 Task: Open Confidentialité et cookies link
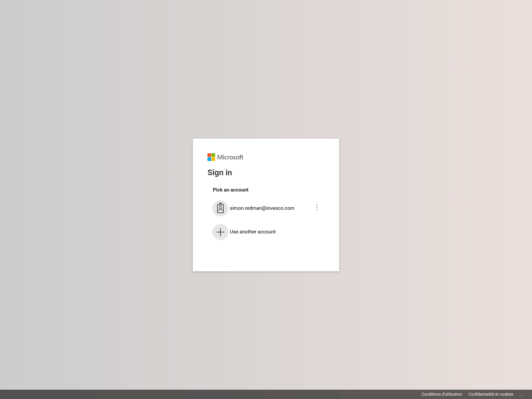pyautogui.click(x=491, y=394)
